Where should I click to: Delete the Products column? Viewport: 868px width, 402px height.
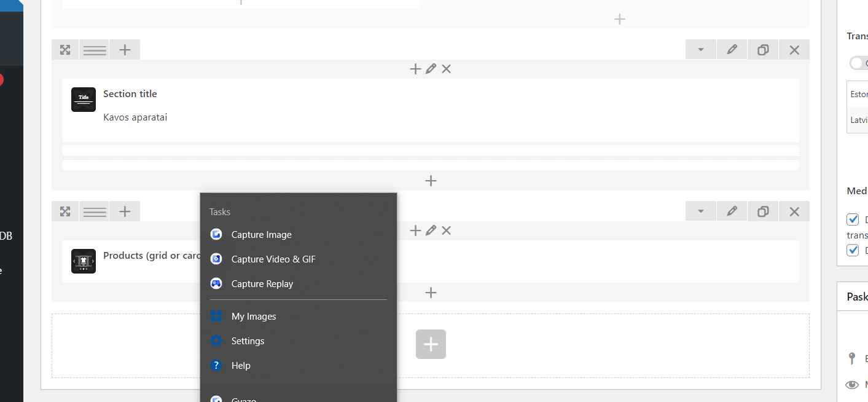tap(447, 231)
